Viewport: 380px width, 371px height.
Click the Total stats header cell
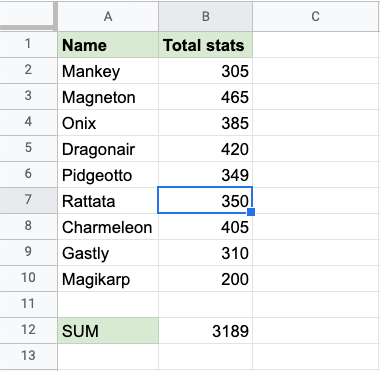[206, 45]
